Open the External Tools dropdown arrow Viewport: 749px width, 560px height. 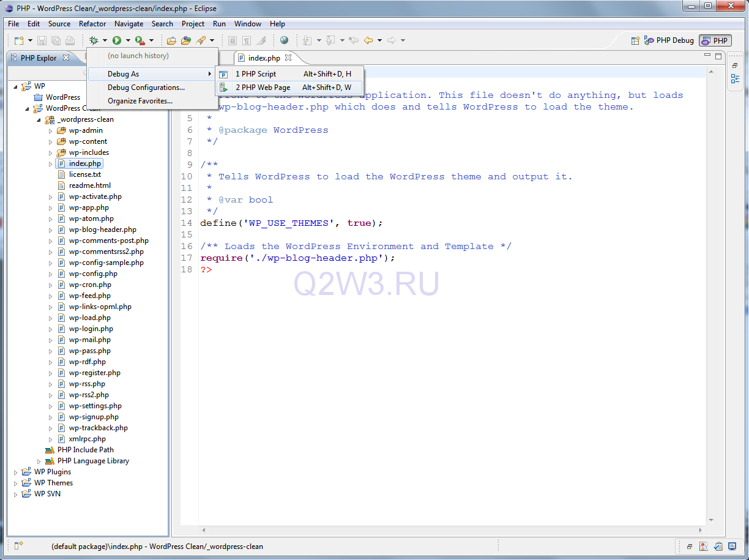point(151,40)
